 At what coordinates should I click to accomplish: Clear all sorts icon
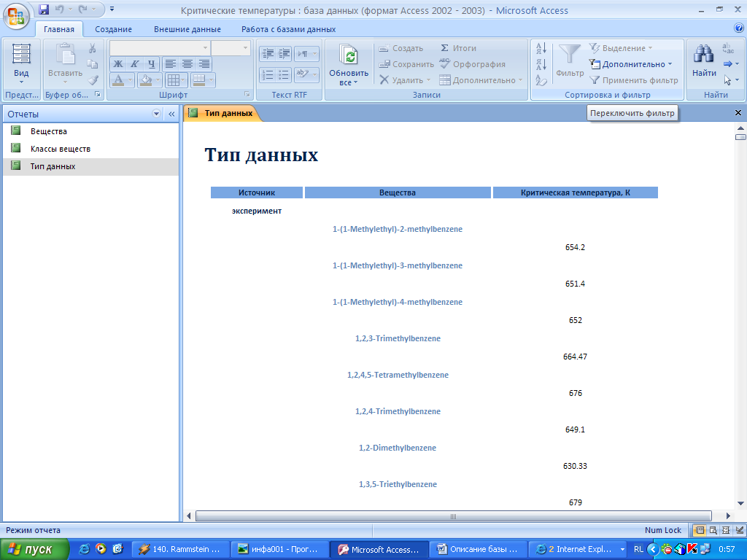click(x=541, y=80)
